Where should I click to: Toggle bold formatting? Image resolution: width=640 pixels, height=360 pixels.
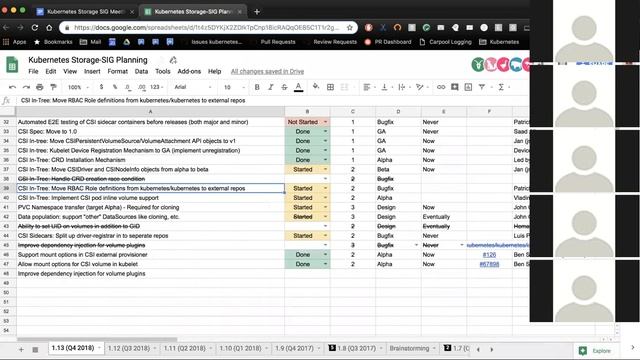pos(257,87)
